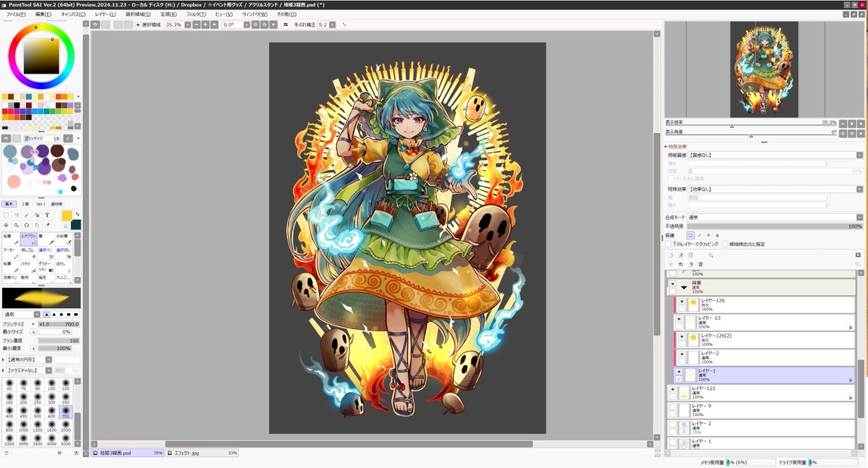Select the Eyedropper tool

tap(47, 225)
